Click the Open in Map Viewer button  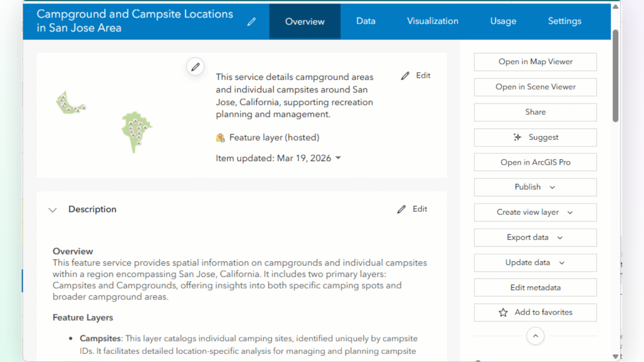coord(535,61)
